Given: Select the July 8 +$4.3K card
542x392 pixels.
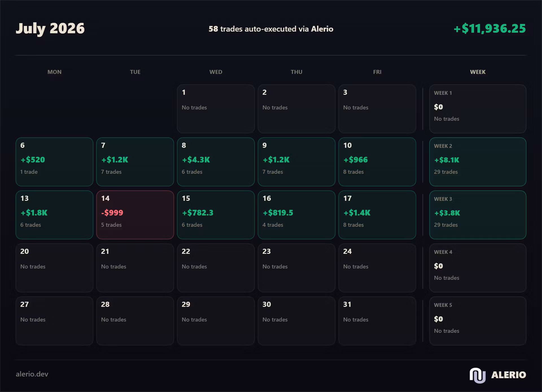Looking at the screenshot, I should click(216, 162).
